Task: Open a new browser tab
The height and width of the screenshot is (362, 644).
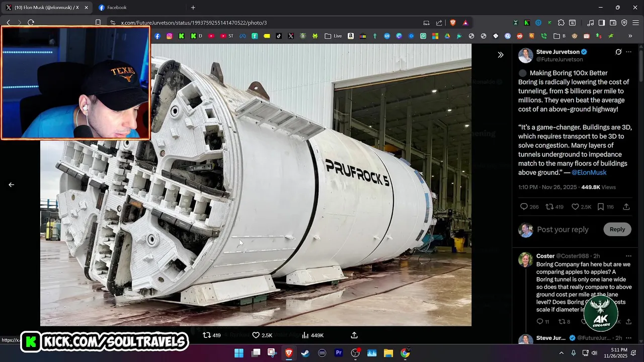Action: [x=193, y=8]
